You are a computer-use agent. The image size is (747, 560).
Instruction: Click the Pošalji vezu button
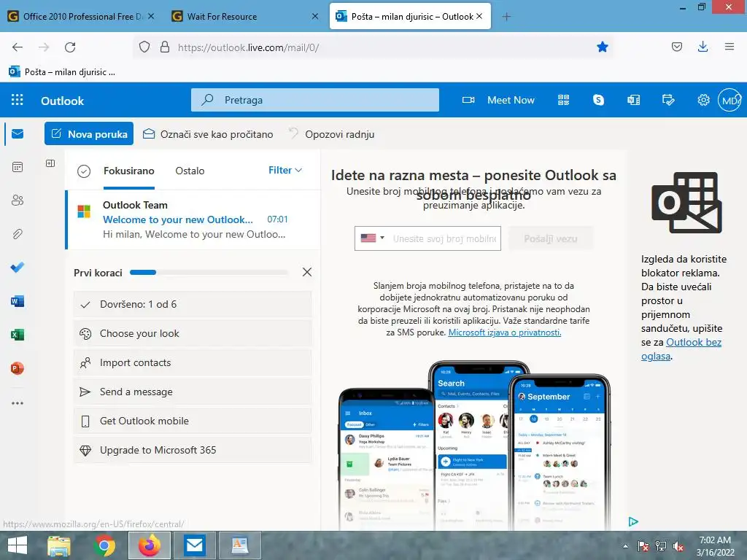coord(551,238)
